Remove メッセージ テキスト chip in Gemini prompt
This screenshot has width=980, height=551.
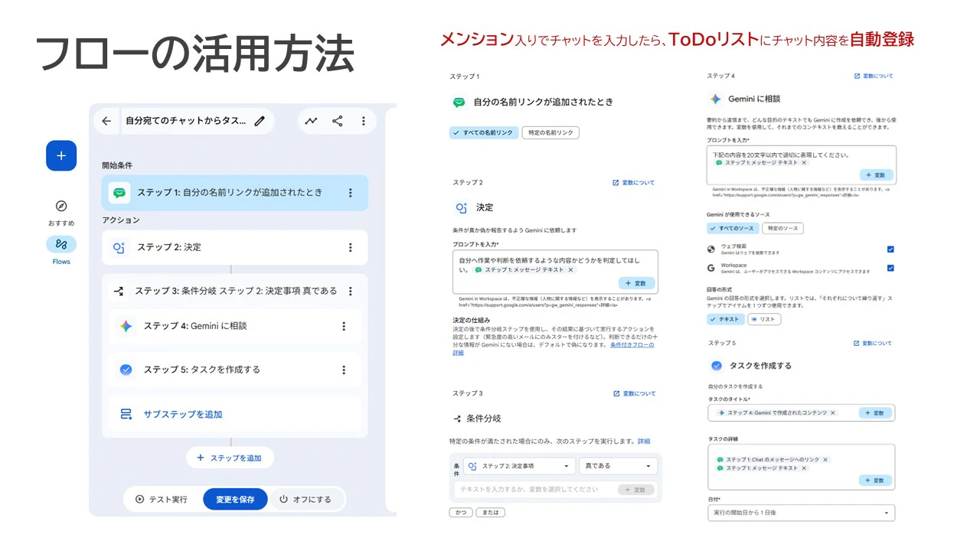pyautogui.click(x=804, y=163)
